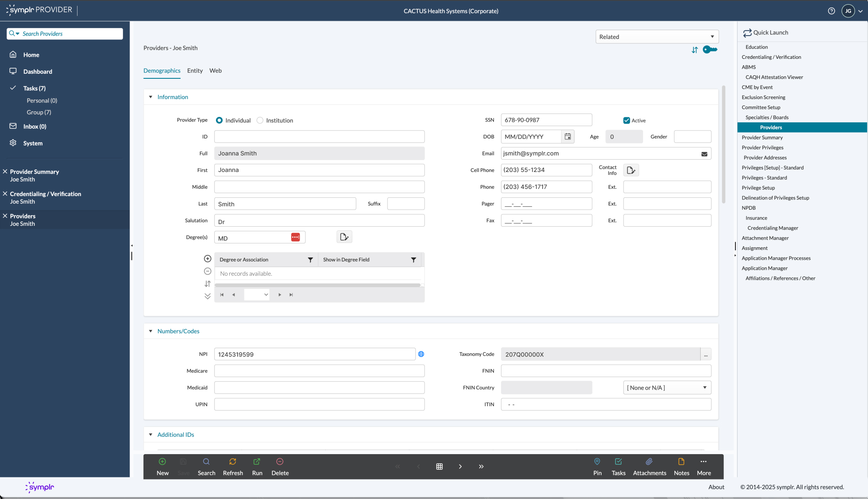The image size is (868, 499).
Task: Switch to the Entity tab
Action: tap(195, 71)
